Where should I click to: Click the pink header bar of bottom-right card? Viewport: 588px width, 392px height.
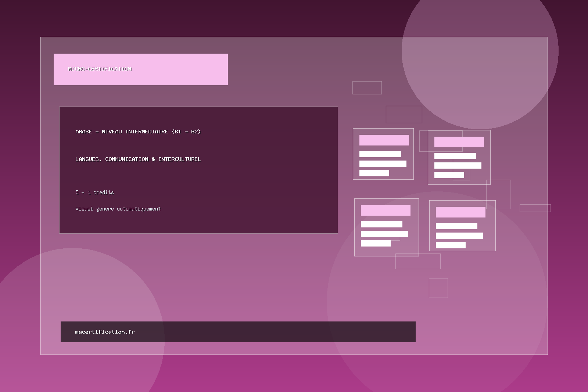tap(460, 212)
